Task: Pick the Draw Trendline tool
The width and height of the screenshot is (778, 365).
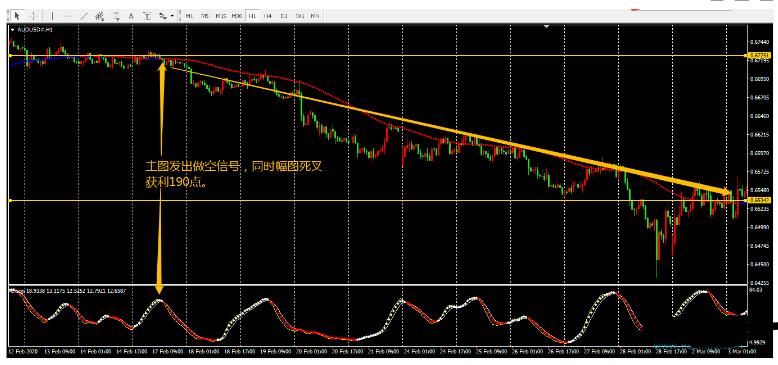Action: pos(83,16)
